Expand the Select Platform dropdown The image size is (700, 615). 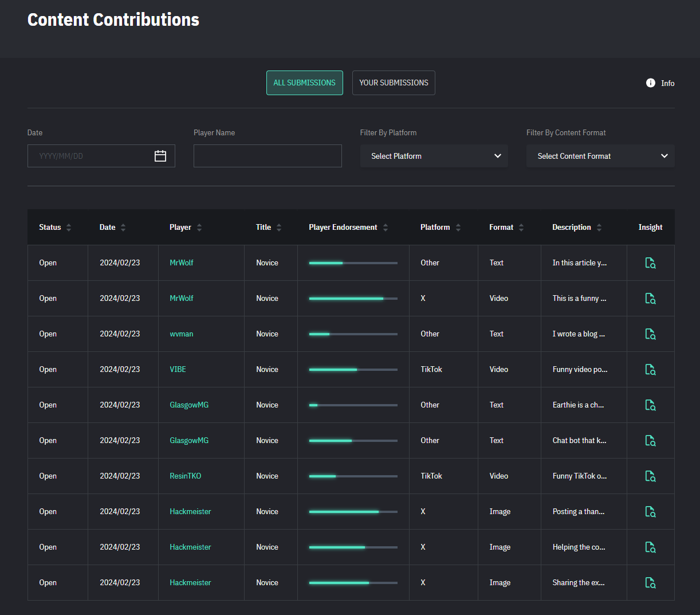pos(434,156)
